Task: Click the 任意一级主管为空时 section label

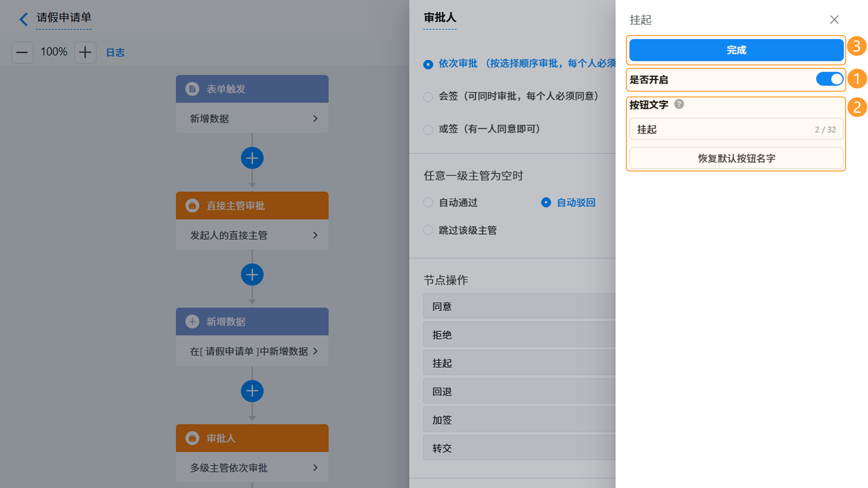Action: [473, 176]
